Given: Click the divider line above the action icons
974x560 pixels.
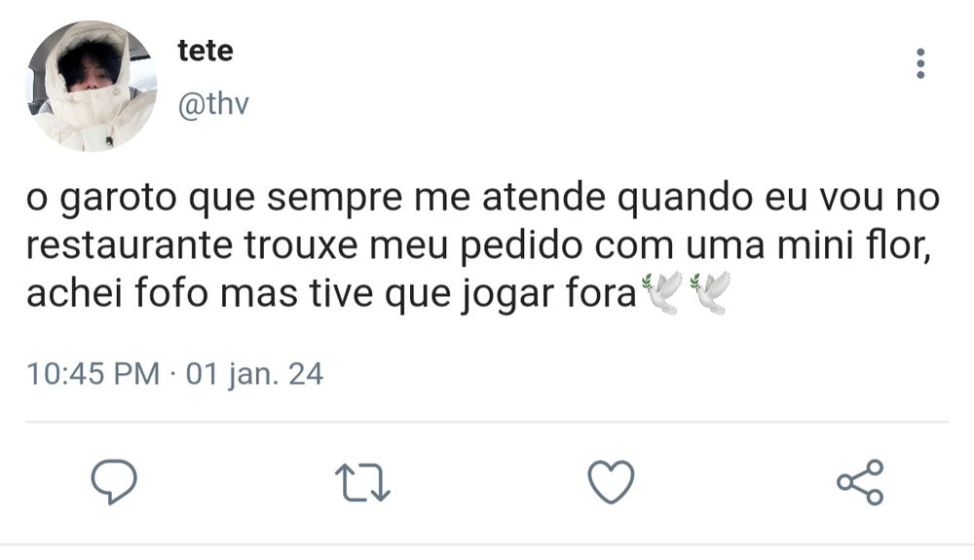Looking at the screenshot, I should point(486,422).
